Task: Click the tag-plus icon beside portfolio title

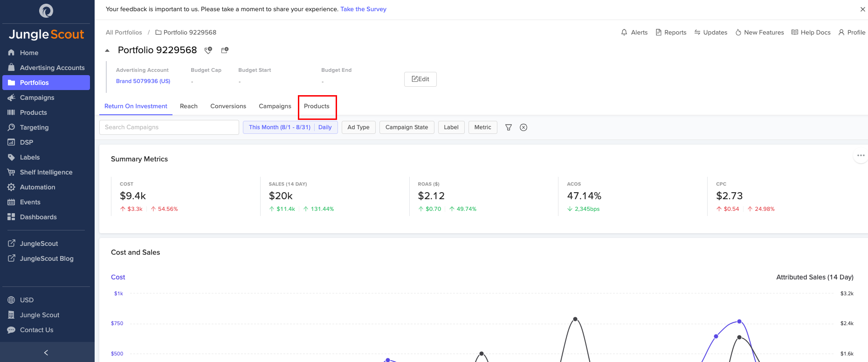Action: click(208, 50)
